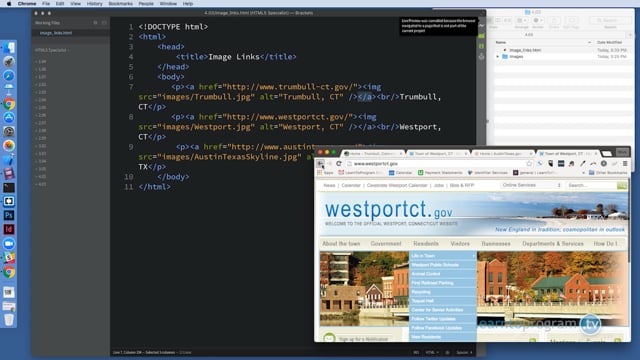Sort Finder list by Date Modified
Image resolution: width=640 pixels, height=360 pixels.
point(609,42)
